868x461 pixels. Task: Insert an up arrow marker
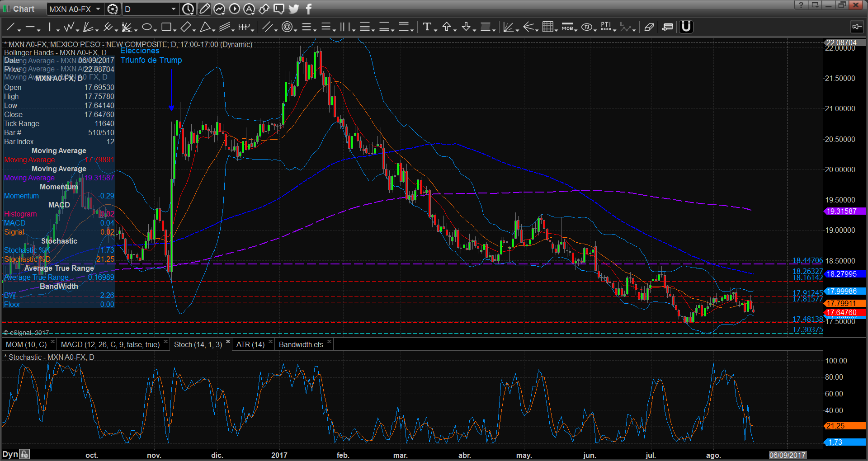coord(447,27)
